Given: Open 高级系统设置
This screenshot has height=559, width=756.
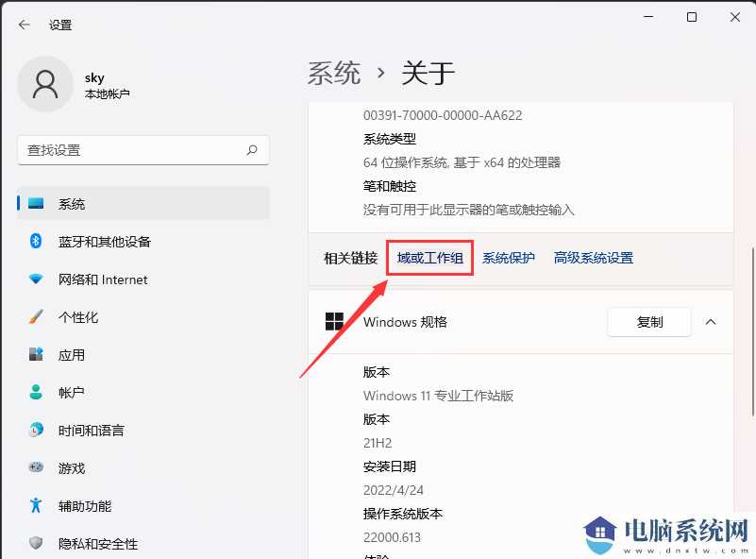Looking at the screenshot, I should tap(593, 257).
